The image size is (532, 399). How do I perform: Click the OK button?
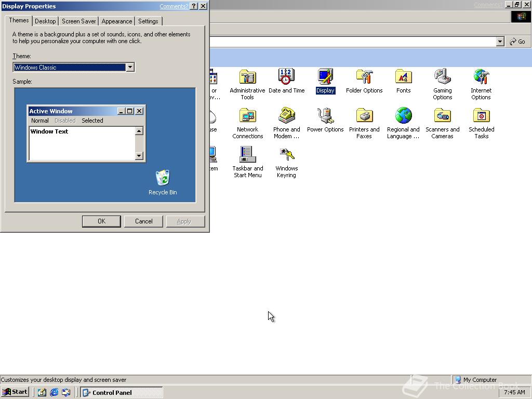click(x=101, y=221)
